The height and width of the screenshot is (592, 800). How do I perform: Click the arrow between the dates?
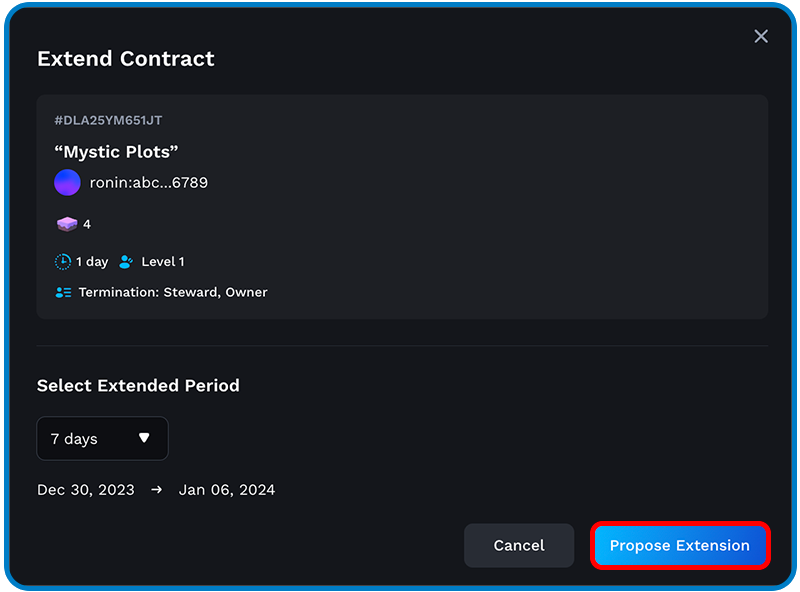(x=157, y=490)
